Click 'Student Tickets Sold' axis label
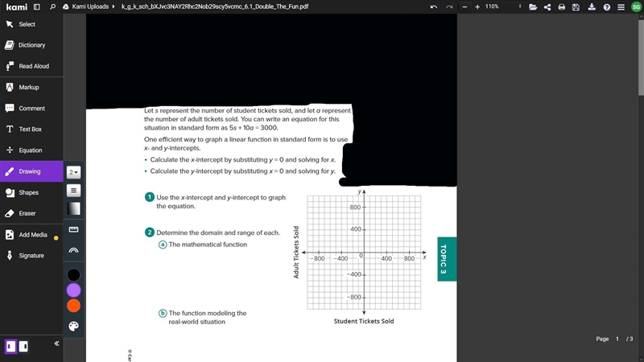Image resolution: width=644 pixels, height=362 pixels. (x=364, y=321)
